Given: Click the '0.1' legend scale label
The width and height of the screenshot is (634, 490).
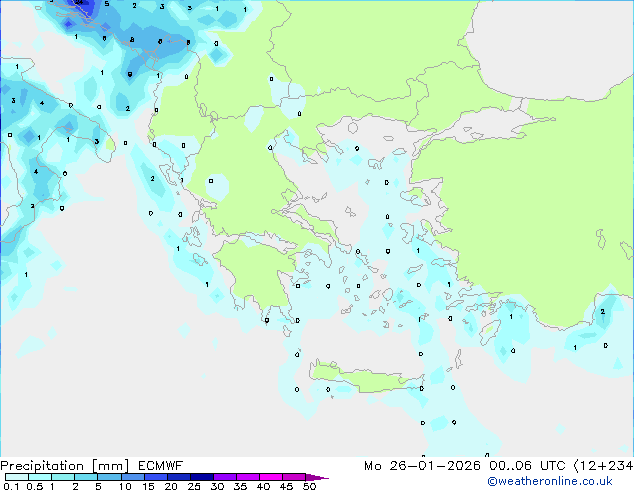Looking at the screenshot, I should (11, 486).
